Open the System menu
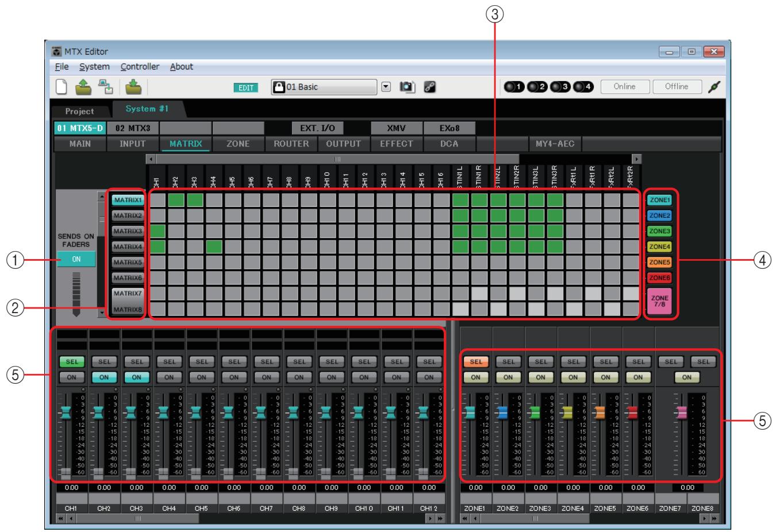The height and width of the screenshot is (532, 775). click(94, 67)
